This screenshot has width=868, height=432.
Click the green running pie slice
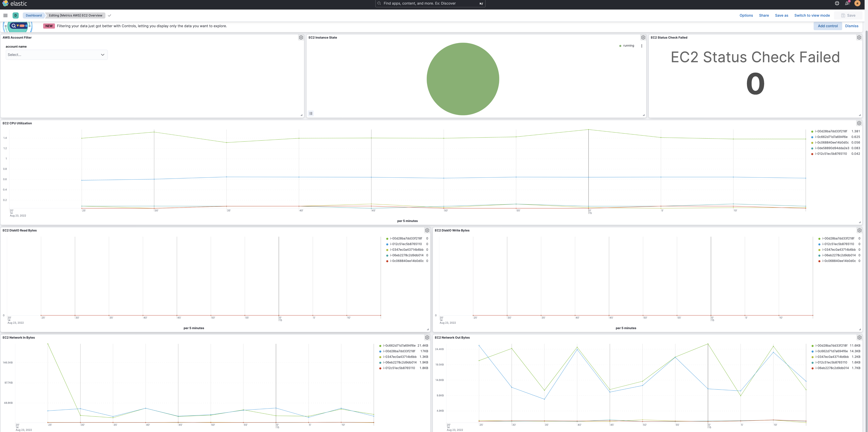coord(463,79)
